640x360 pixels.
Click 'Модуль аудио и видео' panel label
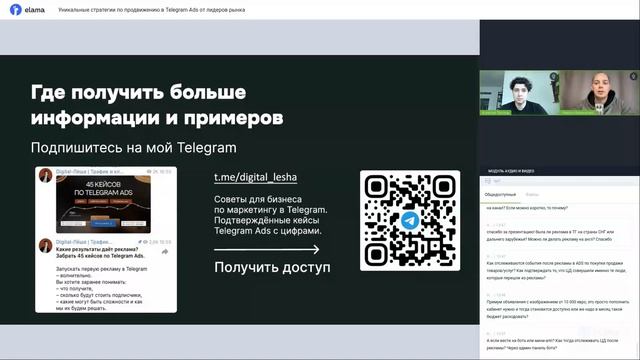click(x=511, y=171)
